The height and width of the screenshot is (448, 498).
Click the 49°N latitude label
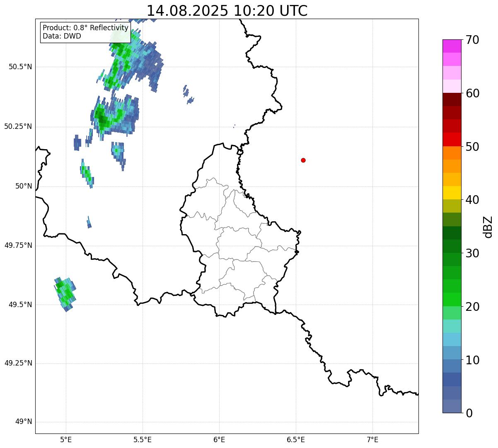pyautogui.click(x=24, y=422)
